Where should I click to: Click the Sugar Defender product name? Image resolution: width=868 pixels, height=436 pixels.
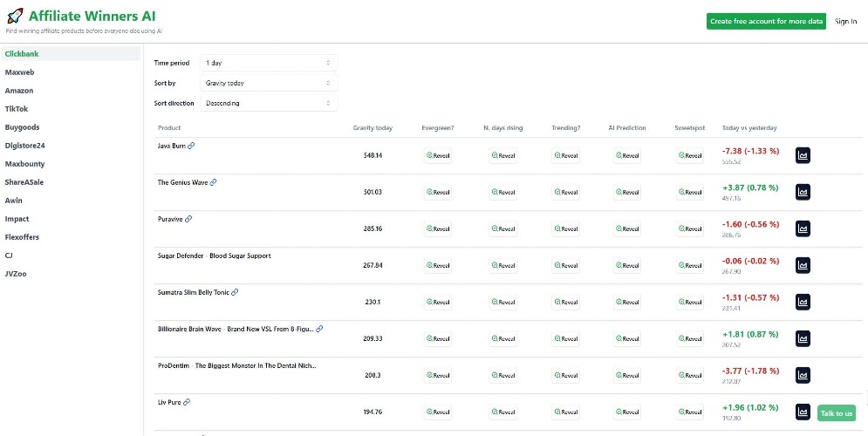pyautogui.click(x=215, y=255)
